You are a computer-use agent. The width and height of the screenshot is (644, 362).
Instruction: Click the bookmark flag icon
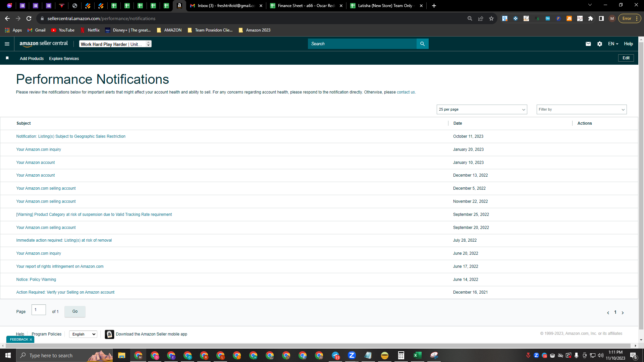7,58
